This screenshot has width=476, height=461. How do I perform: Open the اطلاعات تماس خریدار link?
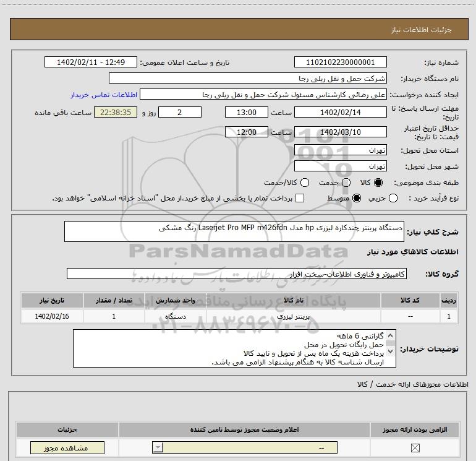tap(104, 95)
